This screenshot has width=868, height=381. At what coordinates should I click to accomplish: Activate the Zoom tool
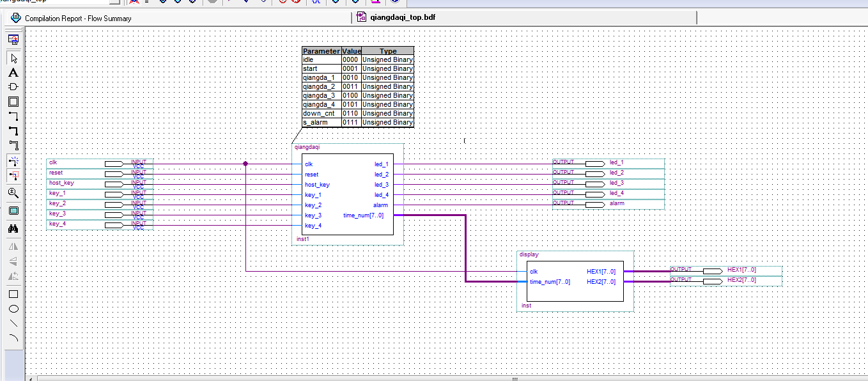tap(13, 193)
